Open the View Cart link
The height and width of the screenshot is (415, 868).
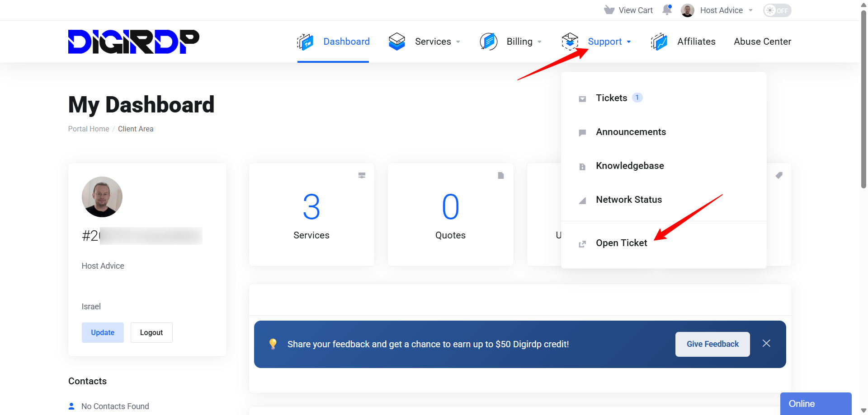click(x=635, y=10)
